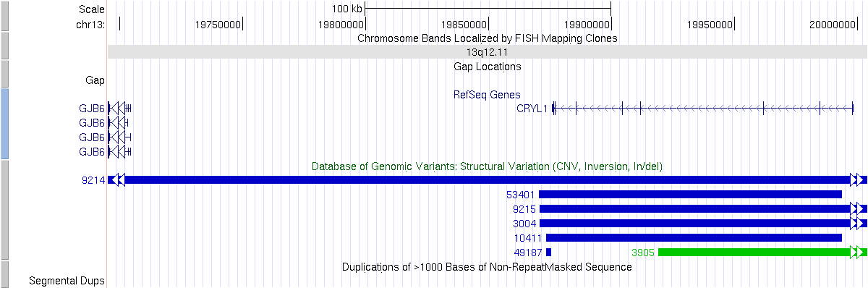Click ruler position 19750000
The width and height of the screenshot is (868, 288).
(x=218, y=24)
